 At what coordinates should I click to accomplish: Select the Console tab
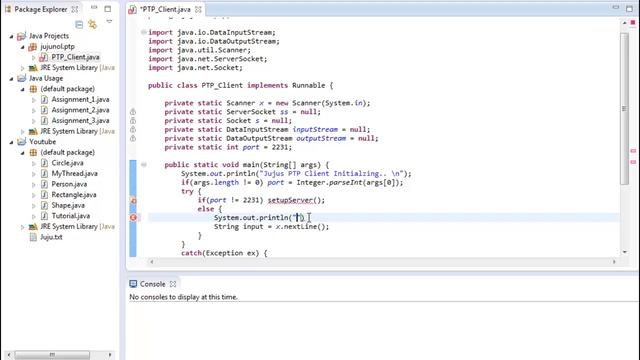(152, 284)
